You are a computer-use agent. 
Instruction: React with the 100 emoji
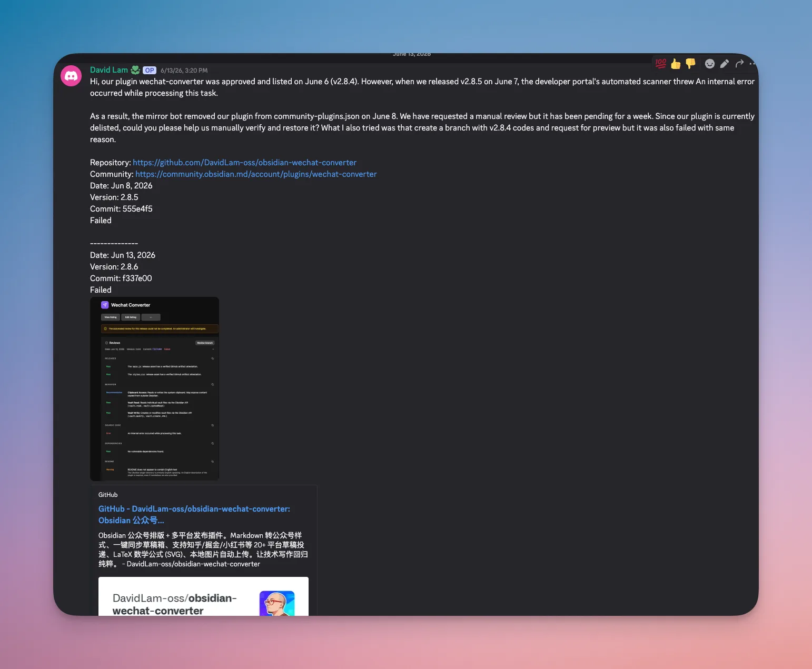[661, 64]
